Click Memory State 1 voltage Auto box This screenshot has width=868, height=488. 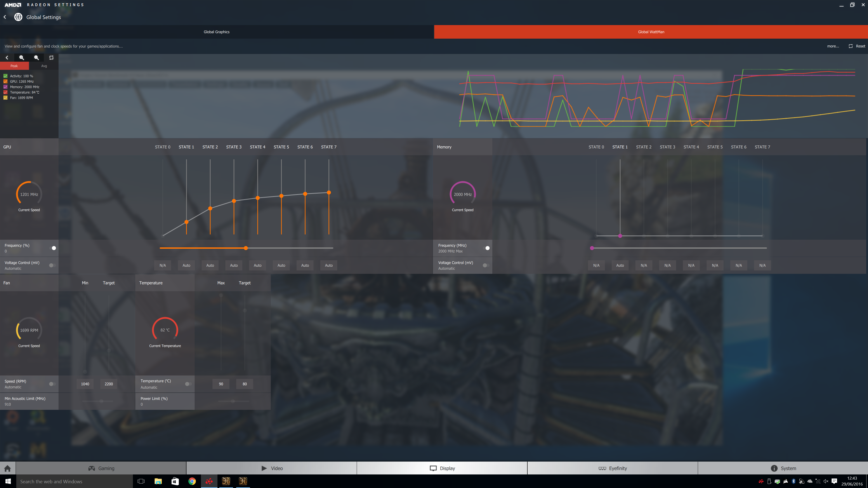click(620, 265)
